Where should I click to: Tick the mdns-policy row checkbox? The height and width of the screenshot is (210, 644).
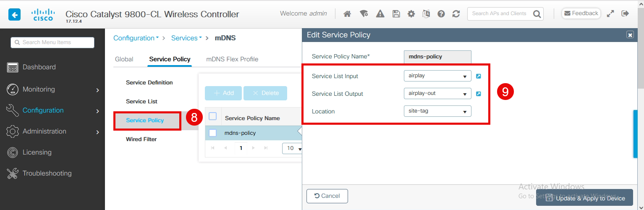[x=213, y=133]
